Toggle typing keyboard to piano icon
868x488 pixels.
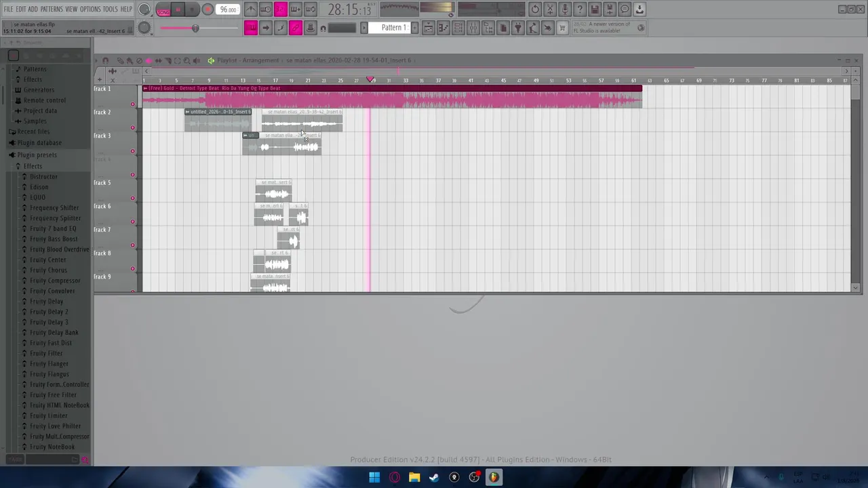251,28
